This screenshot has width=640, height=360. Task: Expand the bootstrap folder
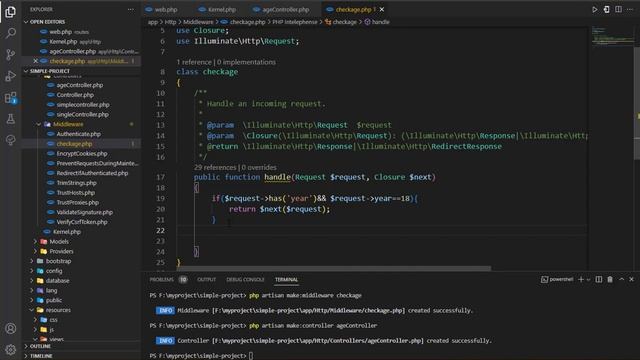tap(58, 261)
